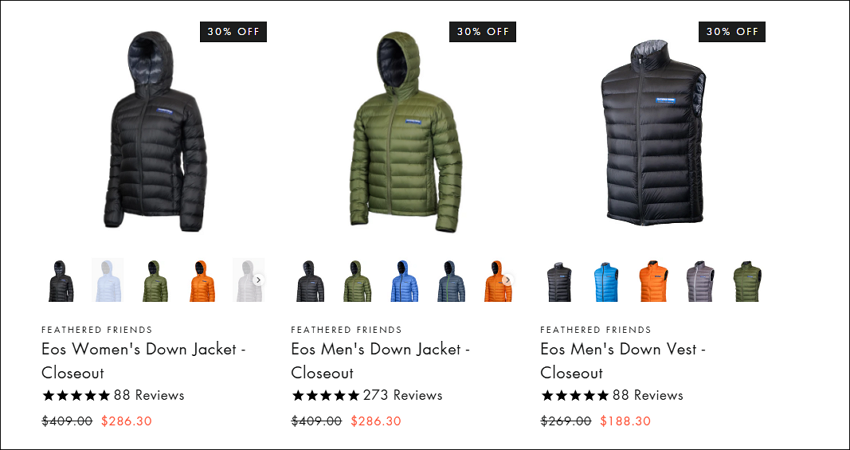Choose green swatch of Eos Women's Jacket

point(155,280)
